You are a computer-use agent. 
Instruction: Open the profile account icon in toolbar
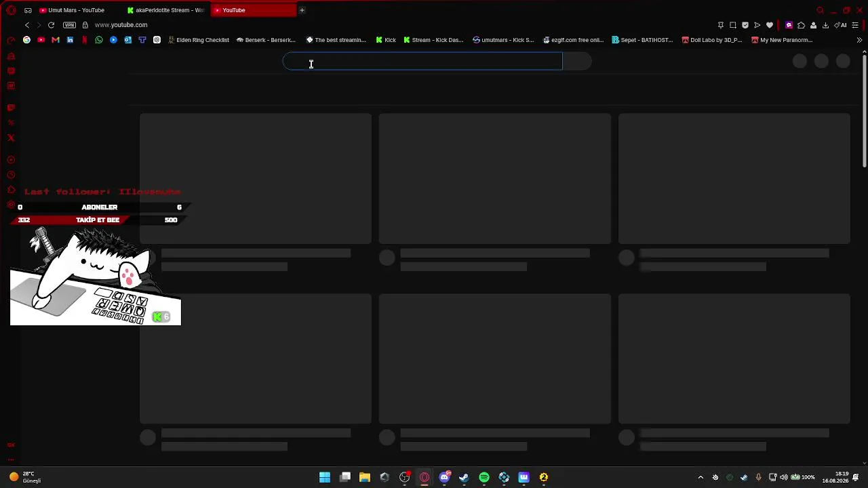[813, 25]
